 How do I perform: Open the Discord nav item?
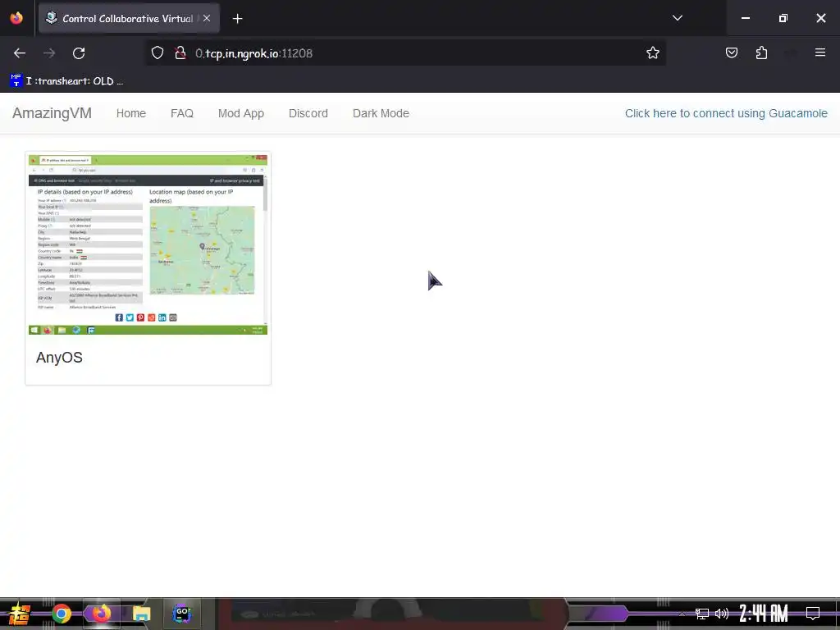[308, 113]
